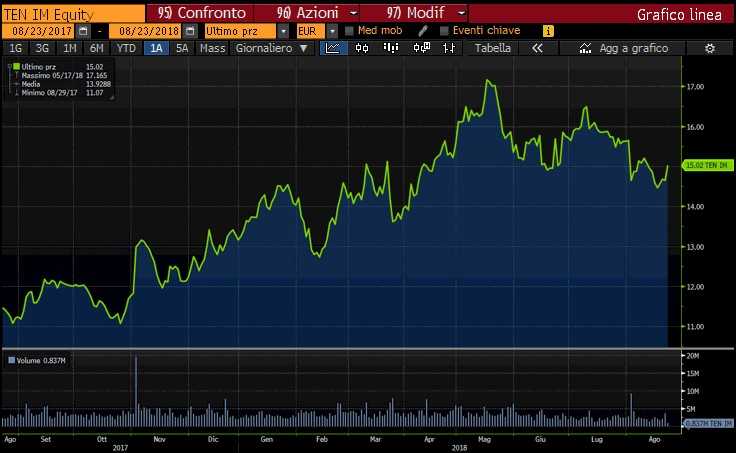Open the EUR currency dropdown arrow
Viewport: 736px width, 453px height.
pos(332,31)
